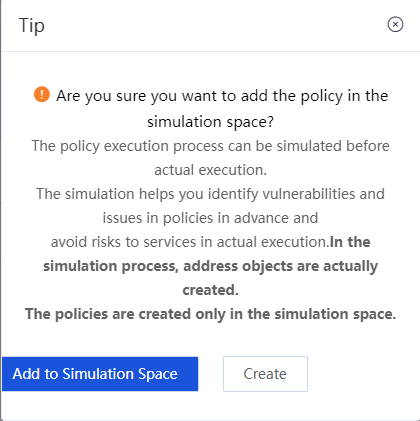The image size is (420, 421).
Task: Click 'issues in policies in advance and' line
Action: tap(210, 218)
